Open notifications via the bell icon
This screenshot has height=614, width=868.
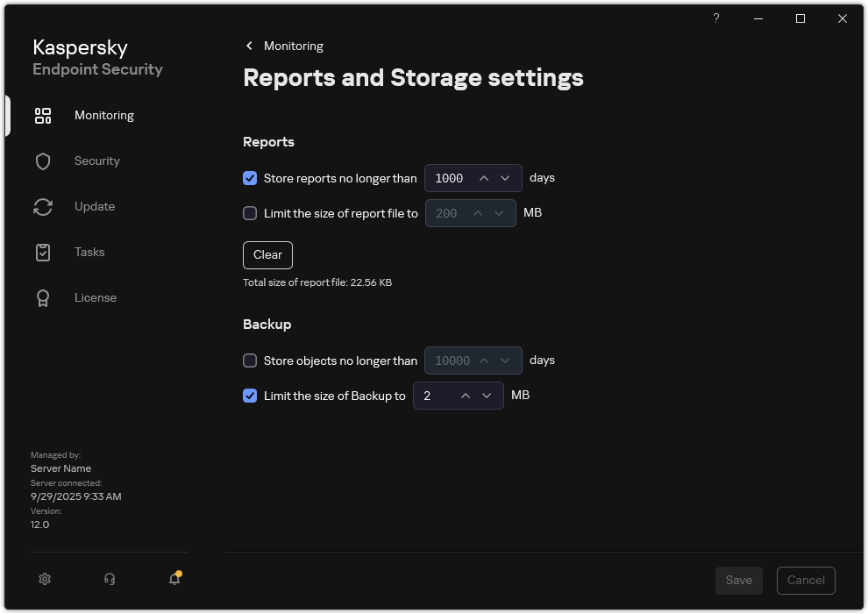click(x=174, y=580)
